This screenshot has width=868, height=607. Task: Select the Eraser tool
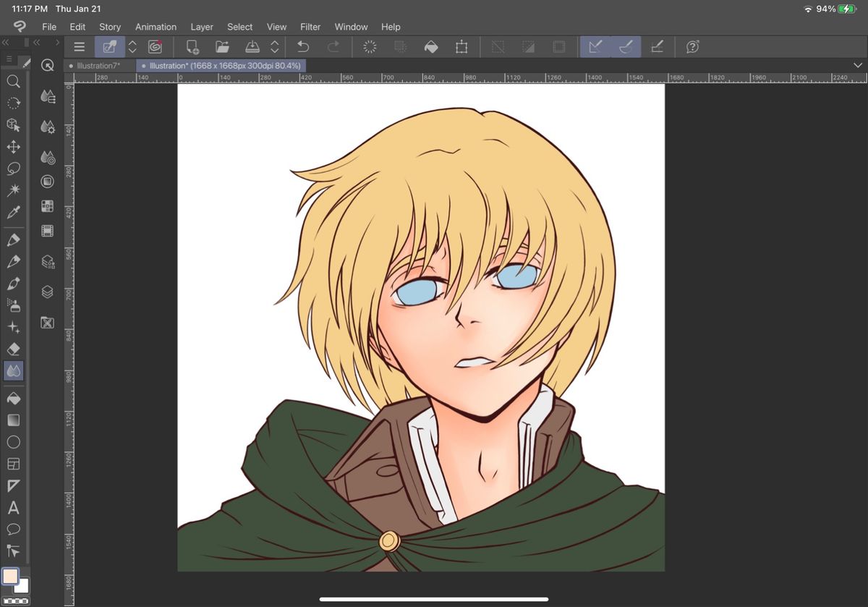[13, 349]
